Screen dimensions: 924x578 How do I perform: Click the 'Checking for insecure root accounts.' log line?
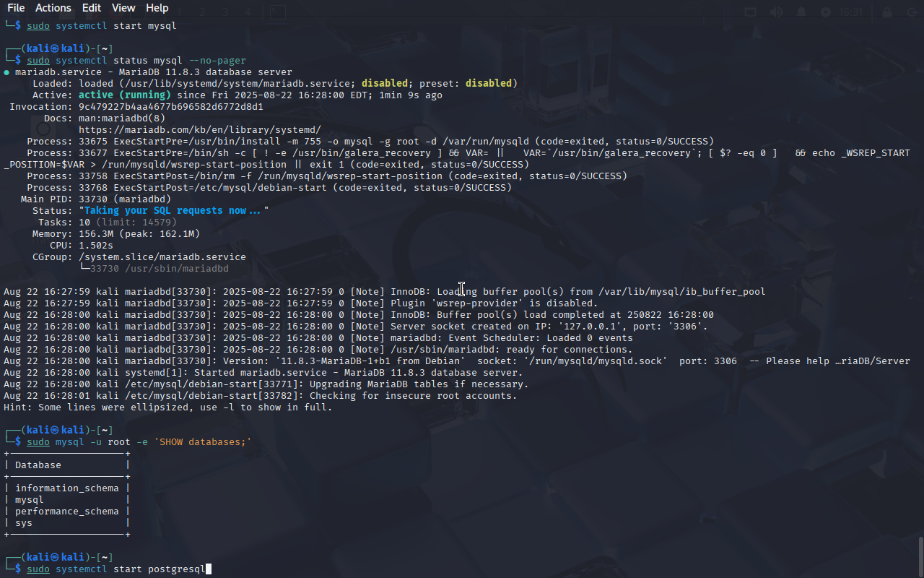(x=261, y=396)
